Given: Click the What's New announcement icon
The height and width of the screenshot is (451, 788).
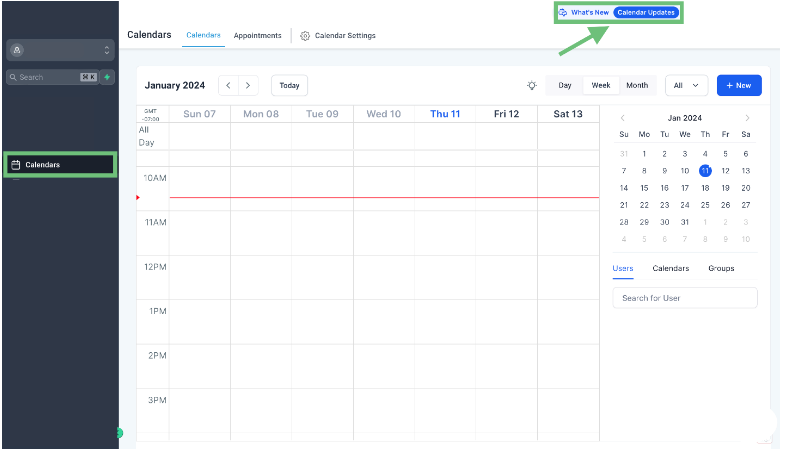Looking at the screenshot, I should pyautogui.click(x=564, y=13).
